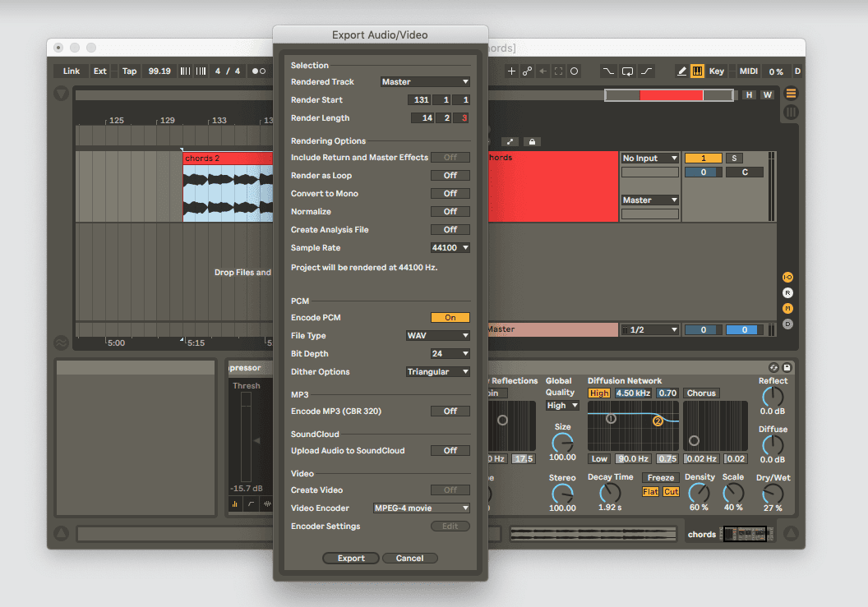Open the Rendered Track dropdown
This screenshot has width=868, height=607.
(x=425, y=81)
